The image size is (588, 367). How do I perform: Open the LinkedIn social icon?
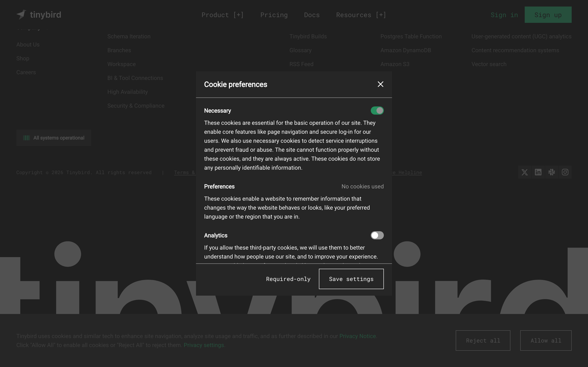pos(538,172)
